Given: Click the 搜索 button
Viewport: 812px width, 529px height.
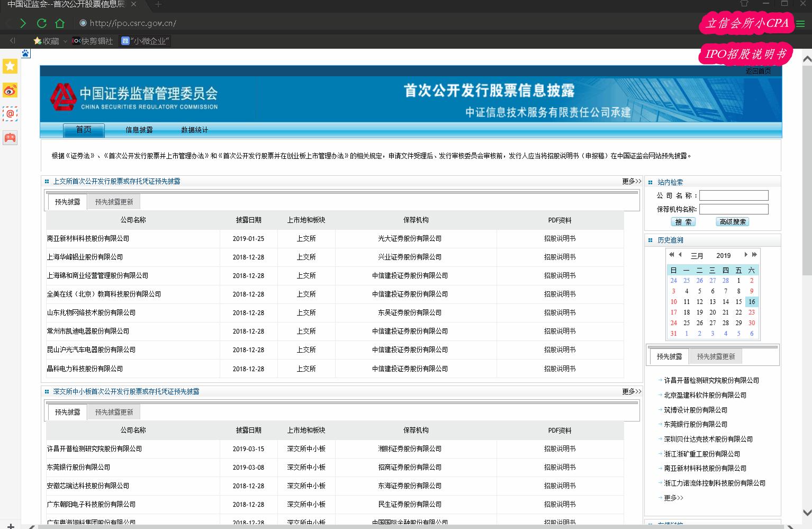Looking at the screenshot, I should 683,222.
